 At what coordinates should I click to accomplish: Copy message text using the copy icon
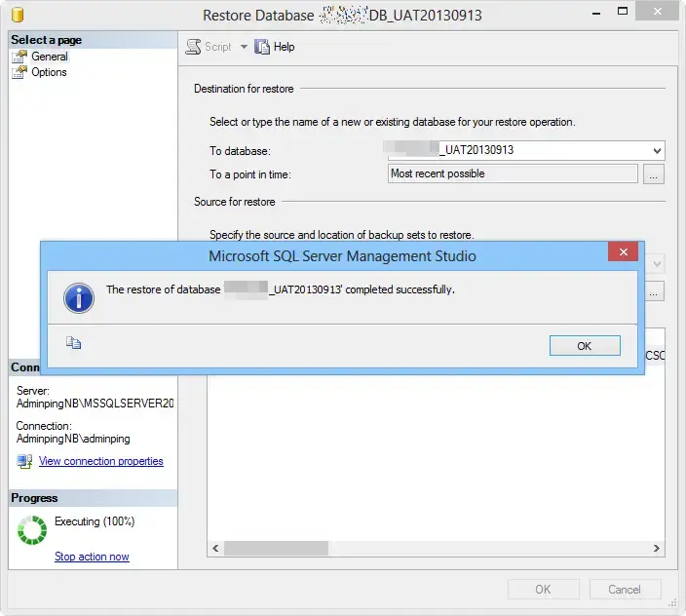[73, 342]
